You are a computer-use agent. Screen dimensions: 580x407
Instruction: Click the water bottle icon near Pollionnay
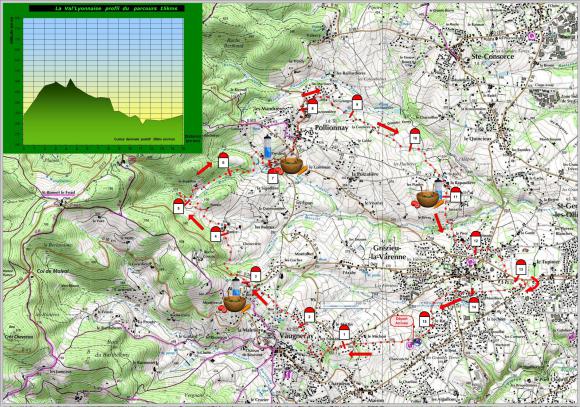[268, 148]
